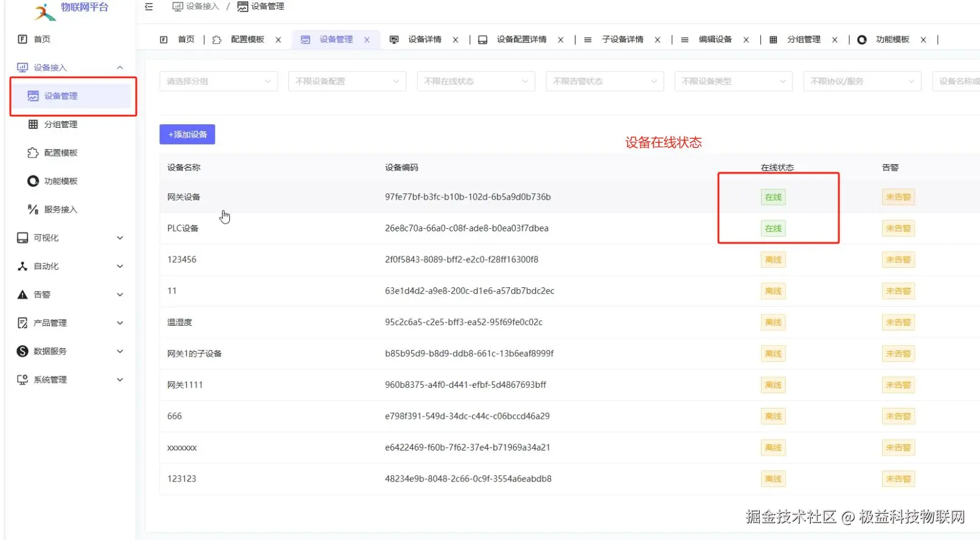Close the 子设备详情 tab
Image resolution: width=980 pixels, height=540 pixels.
tap(658, 40)
